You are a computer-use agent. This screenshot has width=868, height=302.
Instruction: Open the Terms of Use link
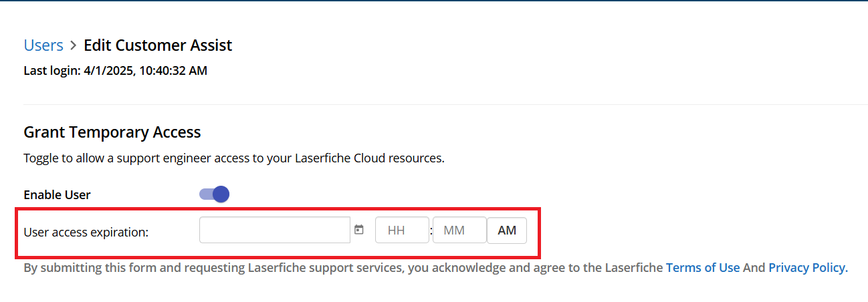703,268
